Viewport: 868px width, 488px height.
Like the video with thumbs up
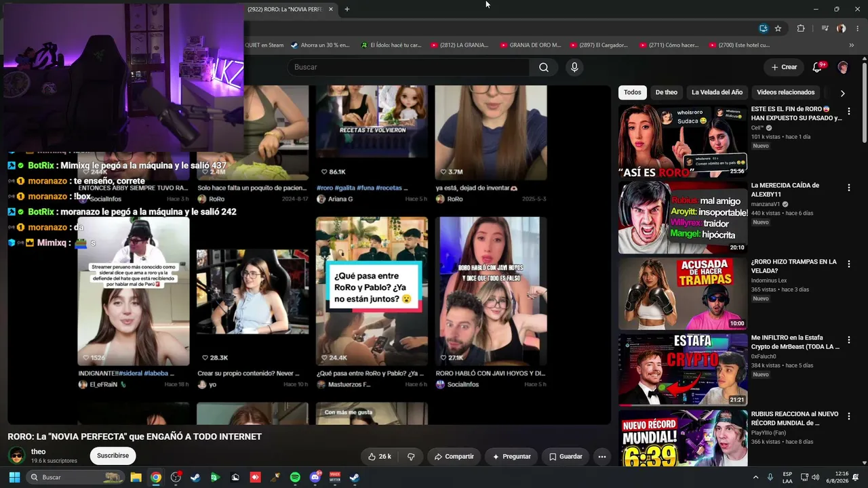point(379,457)
